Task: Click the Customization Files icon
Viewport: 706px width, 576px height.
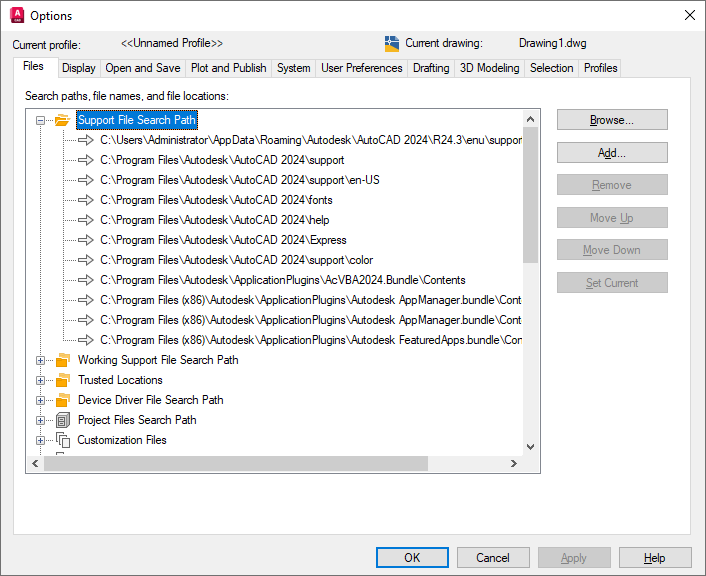Action: click(x=63, y=440)
